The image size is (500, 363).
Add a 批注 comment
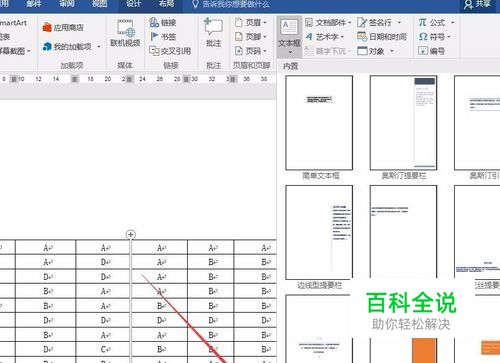tap(213, 33)
